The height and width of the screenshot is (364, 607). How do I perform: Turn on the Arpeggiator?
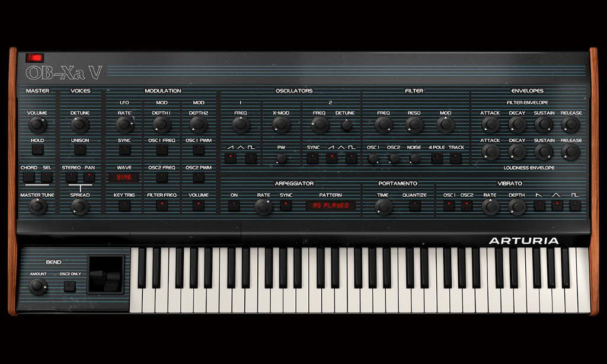pos(234,206)
